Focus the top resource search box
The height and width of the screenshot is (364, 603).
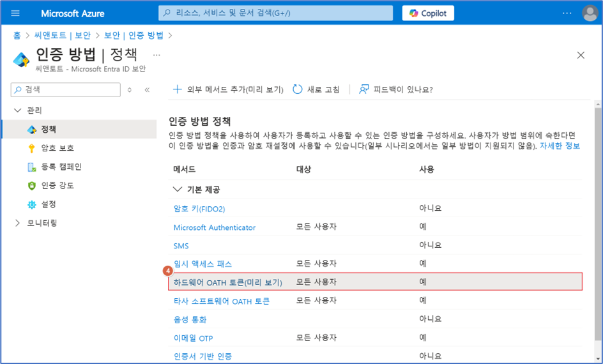(275, 13)
